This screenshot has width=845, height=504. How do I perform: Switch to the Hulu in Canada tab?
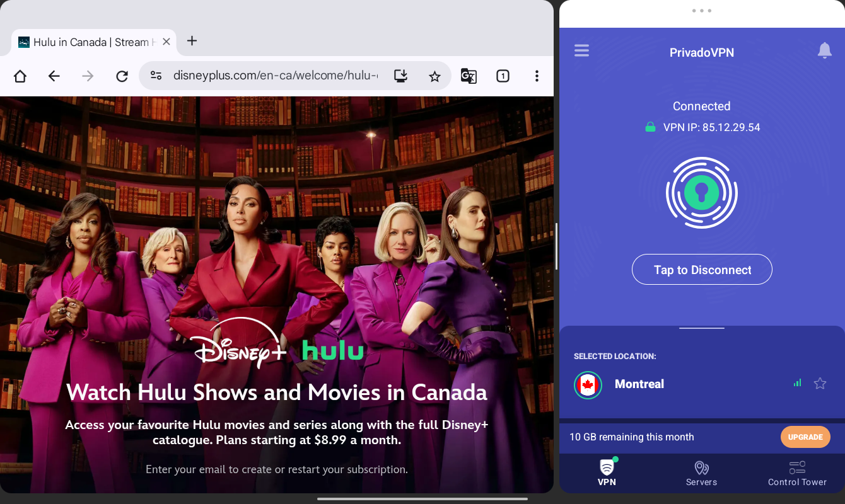point(95,42)
